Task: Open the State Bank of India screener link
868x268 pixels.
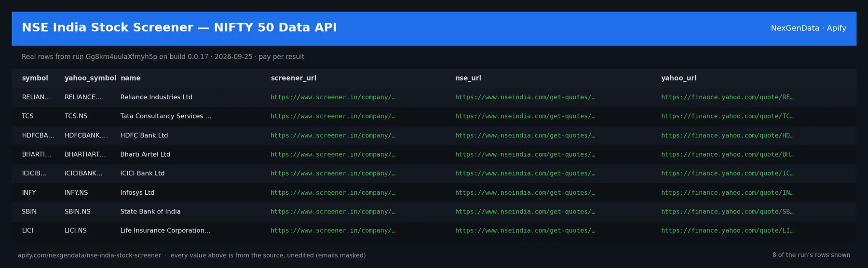Action: pos(333,212)
